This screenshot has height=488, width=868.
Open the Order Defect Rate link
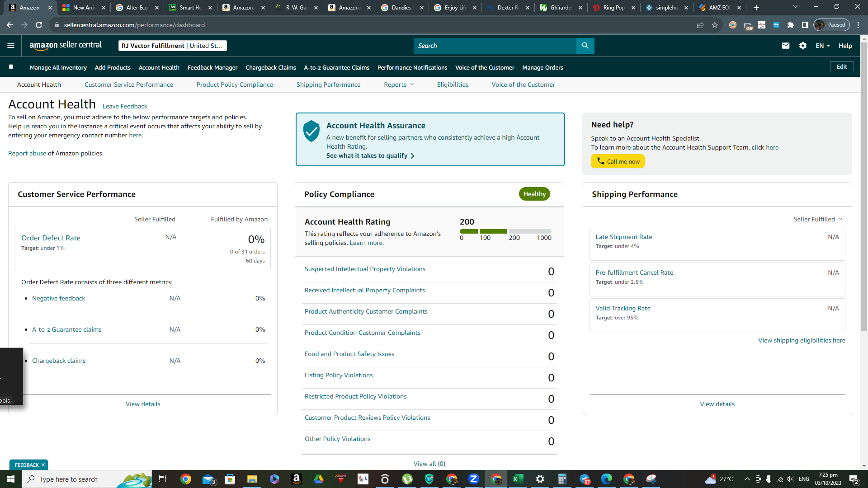click(51, 238)
